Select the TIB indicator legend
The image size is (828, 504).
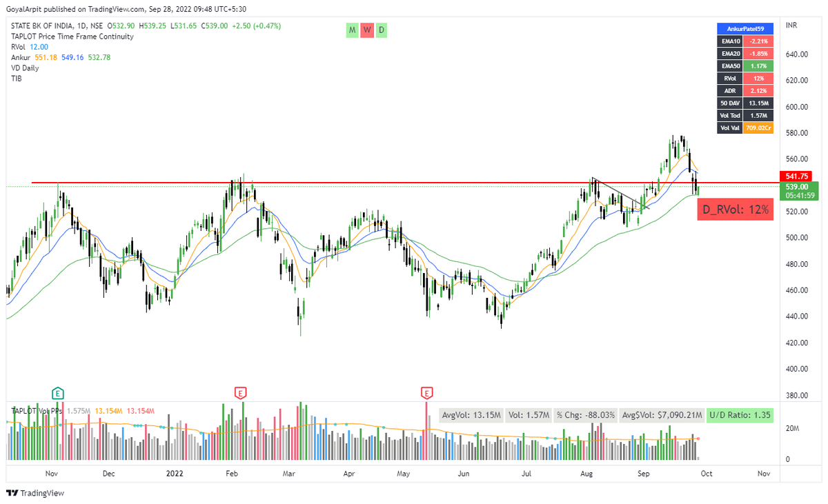pos(17,78)
